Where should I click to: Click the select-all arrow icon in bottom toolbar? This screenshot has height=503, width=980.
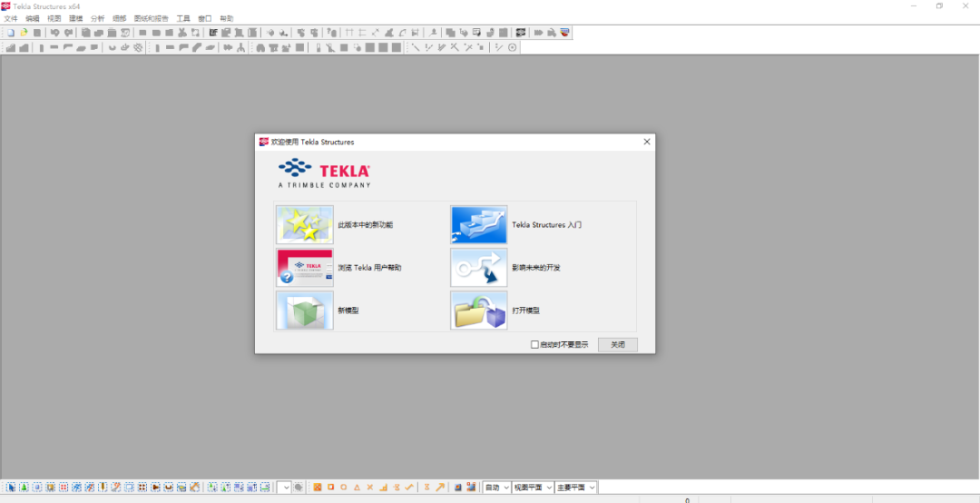click(x=11, y=488)
